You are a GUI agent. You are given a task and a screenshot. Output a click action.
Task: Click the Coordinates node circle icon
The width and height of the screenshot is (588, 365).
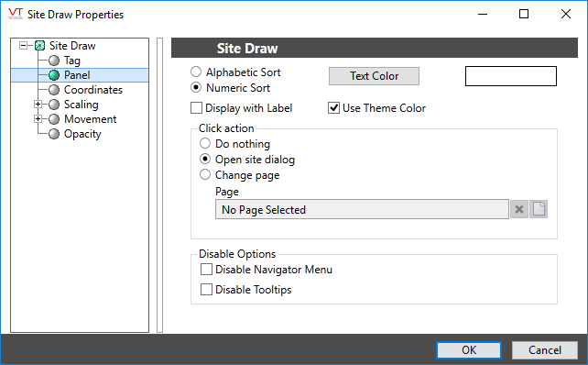54,90
